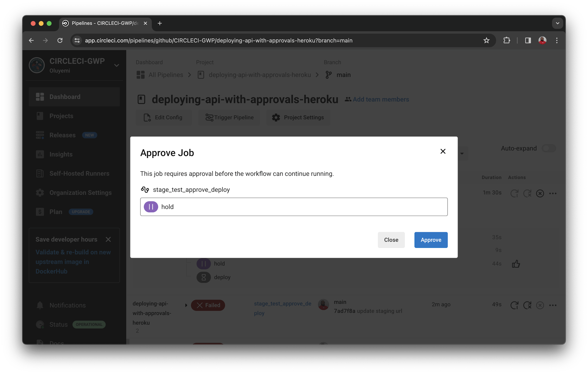588x374 pixels.
Task: Select the purple hold pause icon in workflow graph
Action: [x=203, y=263]
